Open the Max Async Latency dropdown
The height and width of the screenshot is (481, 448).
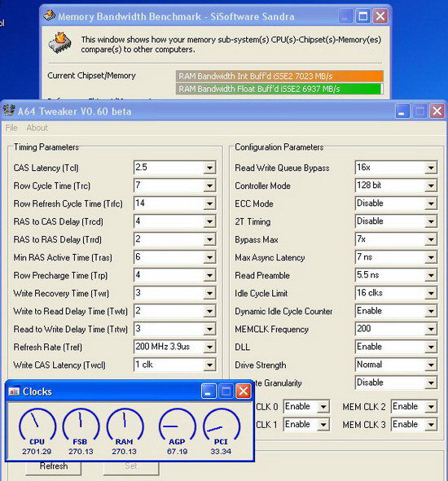click(431, 257)
